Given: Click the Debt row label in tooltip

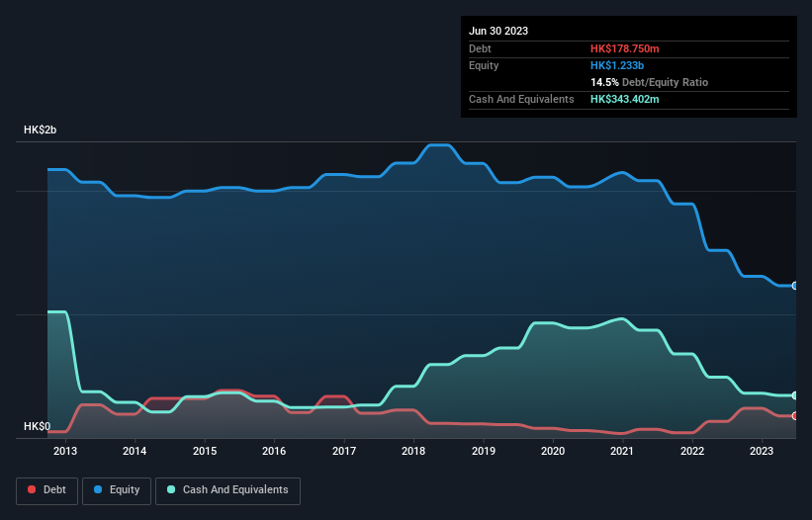Looking at the screenshot, I should pyautogui.click(x=480, y=48).
